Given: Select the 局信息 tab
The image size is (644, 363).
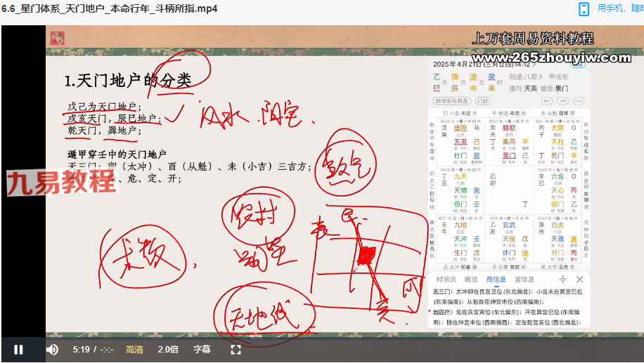Looking at the screenshot, I should point(496,279).
